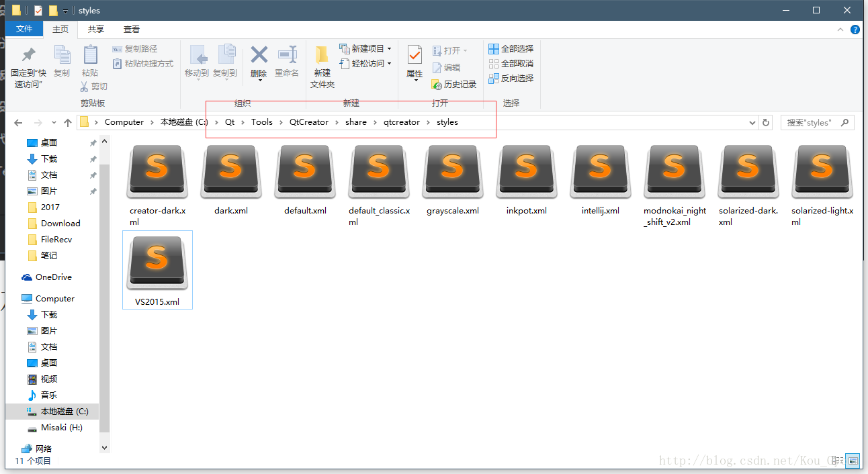Screen dimensions: 868x474
Task: Click the Edit (编辑) ribbon button
Action: point(446,68)
